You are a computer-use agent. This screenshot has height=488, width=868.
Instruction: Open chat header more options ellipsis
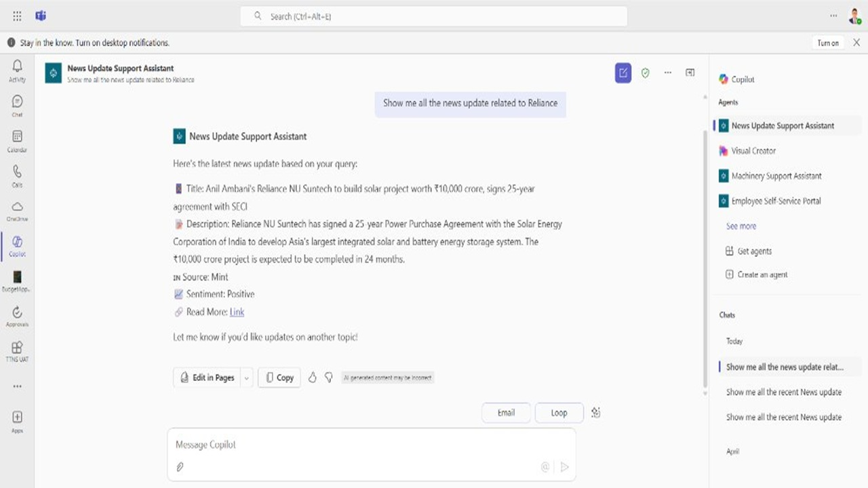(668, 73)
